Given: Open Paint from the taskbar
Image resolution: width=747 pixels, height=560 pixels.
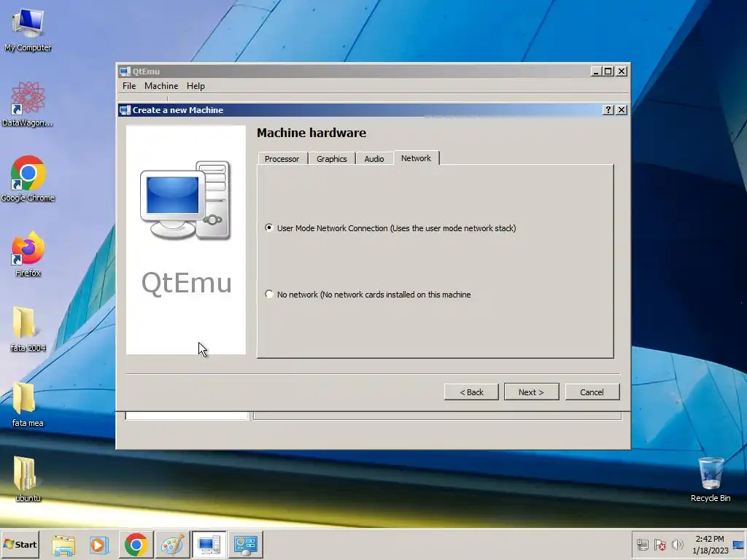Looking at the screenshot, I should (x=172, y=545).
